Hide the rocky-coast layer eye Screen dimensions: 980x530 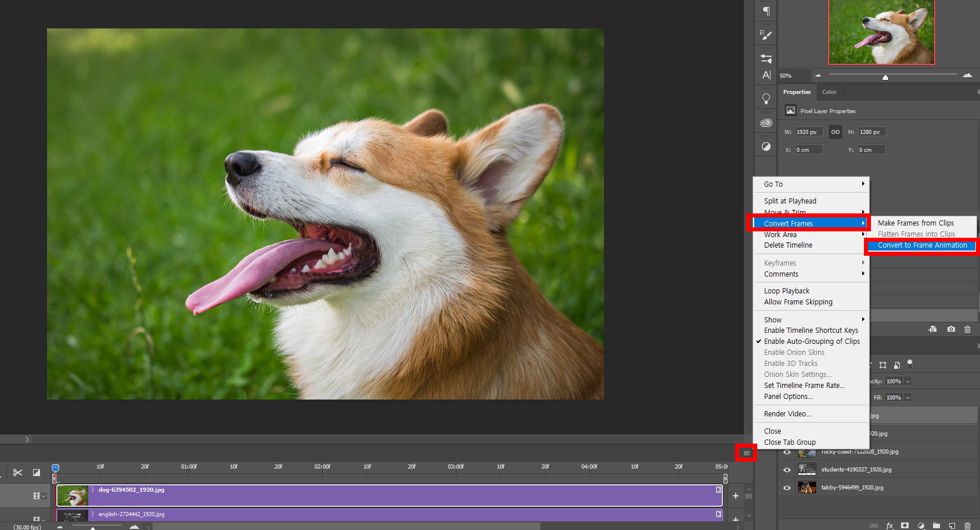coord(787,452)
